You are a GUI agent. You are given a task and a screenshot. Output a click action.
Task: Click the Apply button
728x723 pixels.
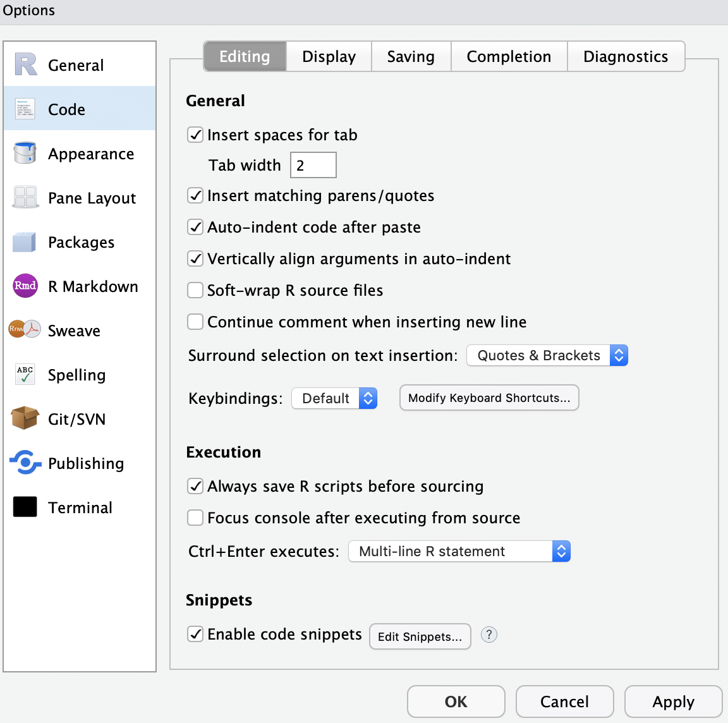pyautogui.click(x=673, y=701)
